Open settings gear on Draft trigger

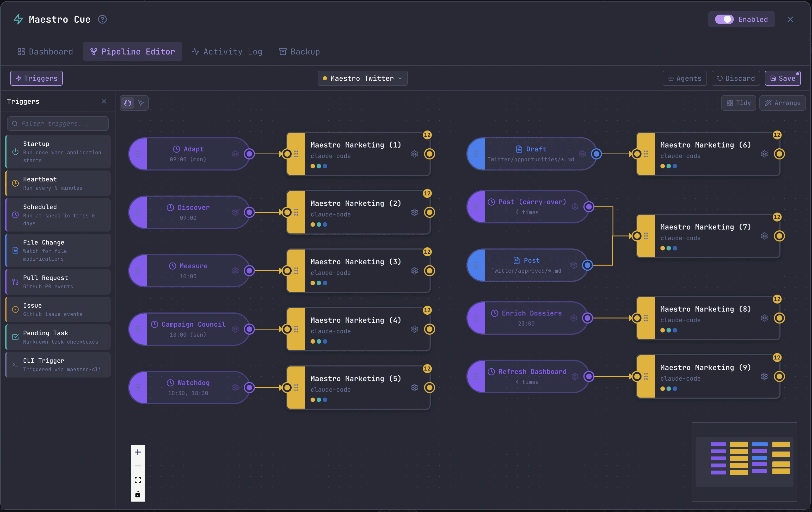tap(582, 154)
